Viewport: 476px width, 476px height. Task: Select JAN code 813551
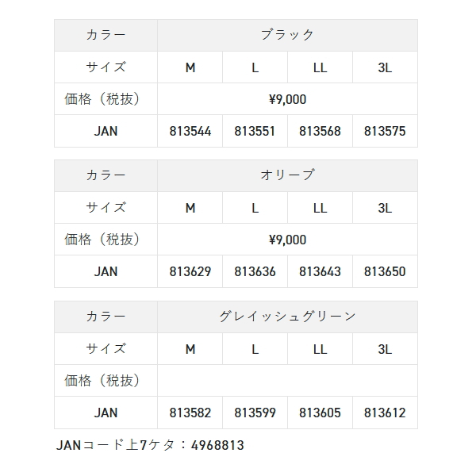click(255, 131)
